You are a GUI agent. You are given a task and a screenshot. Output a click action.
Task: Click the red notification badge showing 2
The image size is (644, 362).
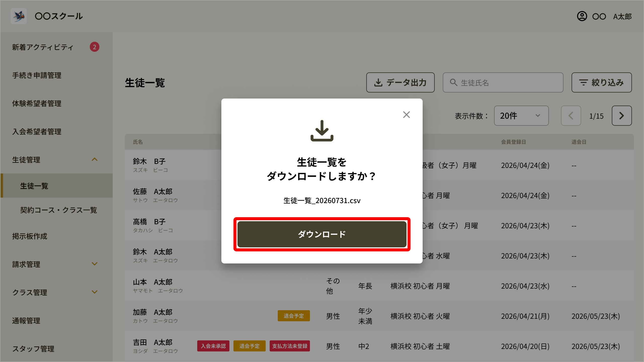(94, 47)
